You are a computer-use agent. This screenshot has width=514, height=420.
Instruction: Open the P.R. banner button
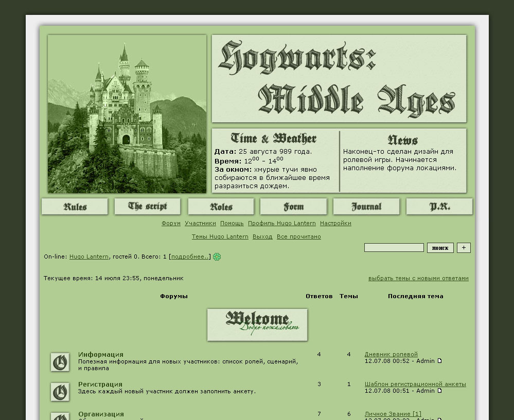click(x=439, y=206)
